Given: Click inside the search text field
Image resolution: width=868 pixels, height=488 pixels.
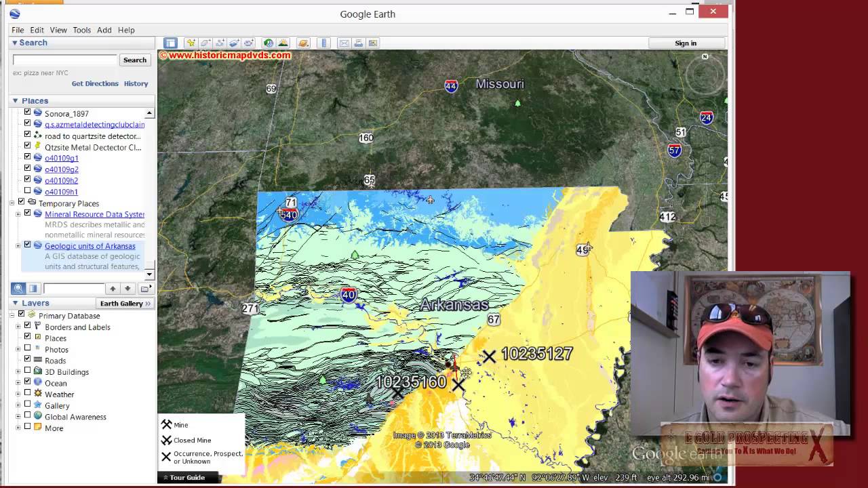Looking at the screenshot, I should tap(65, 60).
